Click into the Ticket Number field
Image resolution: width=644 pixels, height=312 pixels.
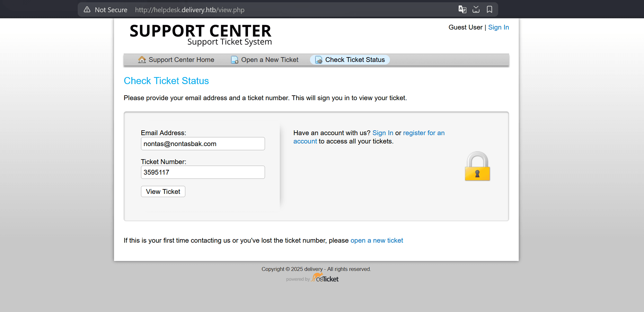[203, 172]
